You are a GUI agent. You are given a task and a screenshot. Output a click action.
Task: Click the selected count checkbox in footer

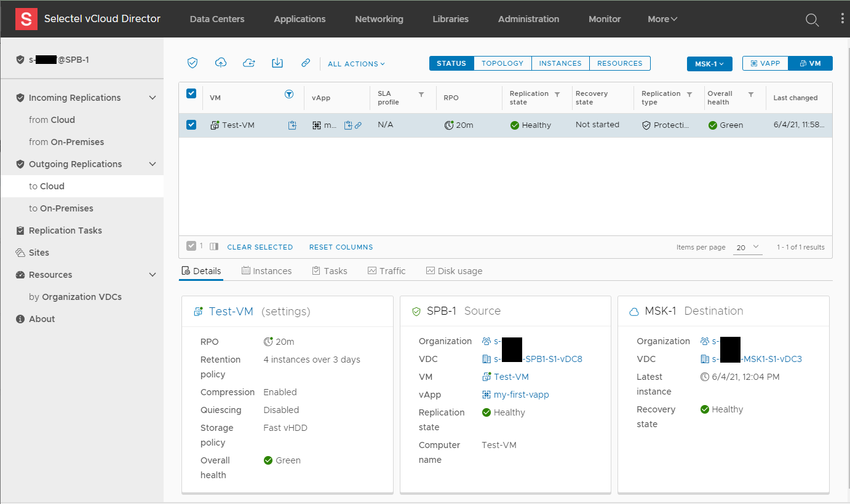click(x=191, y=246)
